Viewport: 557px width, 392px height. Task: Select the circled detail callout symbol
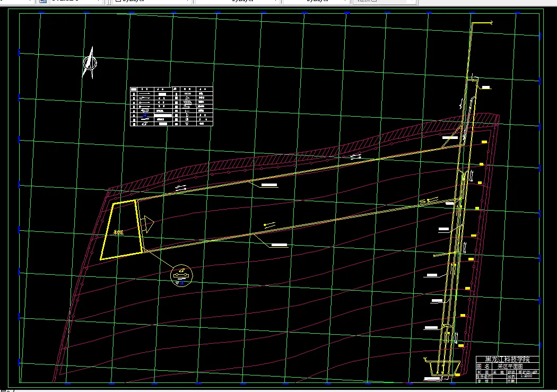pyautogui.click(x=181, y=275)
